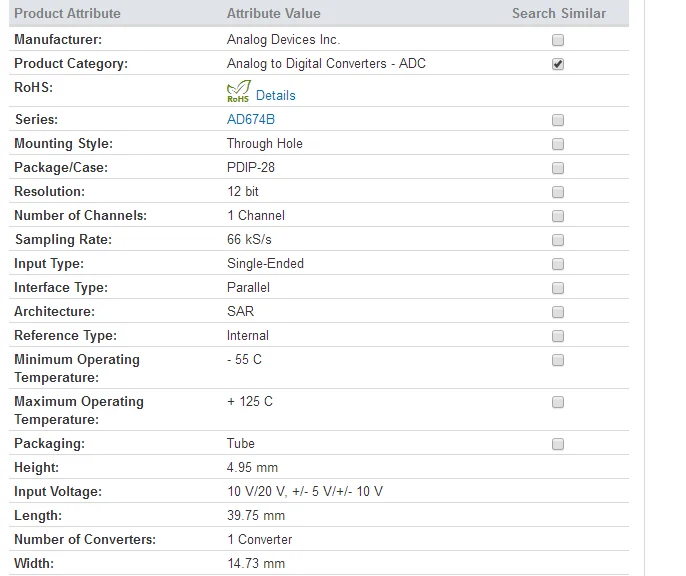
Task: Click the 4.95 mm height value
Action: pyautogui.click(x=252, y=468)
